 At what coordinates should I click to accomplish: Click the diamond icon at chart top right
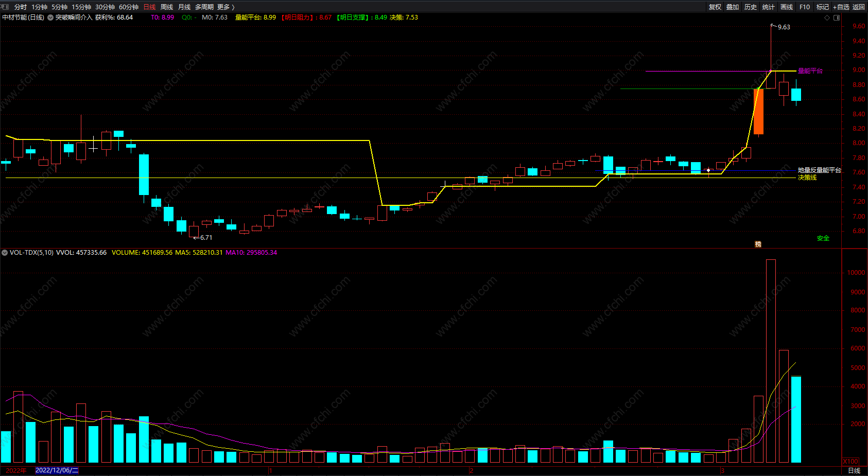(827, 17)
